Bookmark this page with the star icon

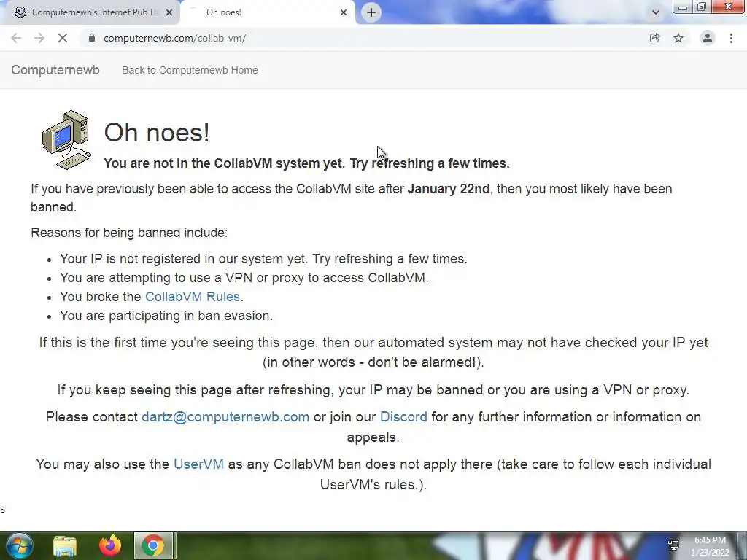click(678, 38)
